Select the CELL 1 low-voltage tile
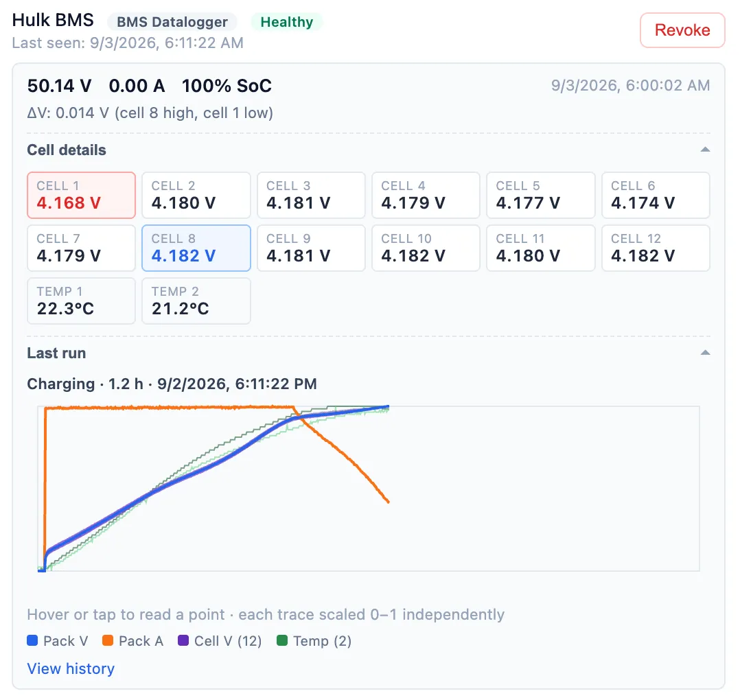This screenshot has width=740, height=700. tap(81, 196)
